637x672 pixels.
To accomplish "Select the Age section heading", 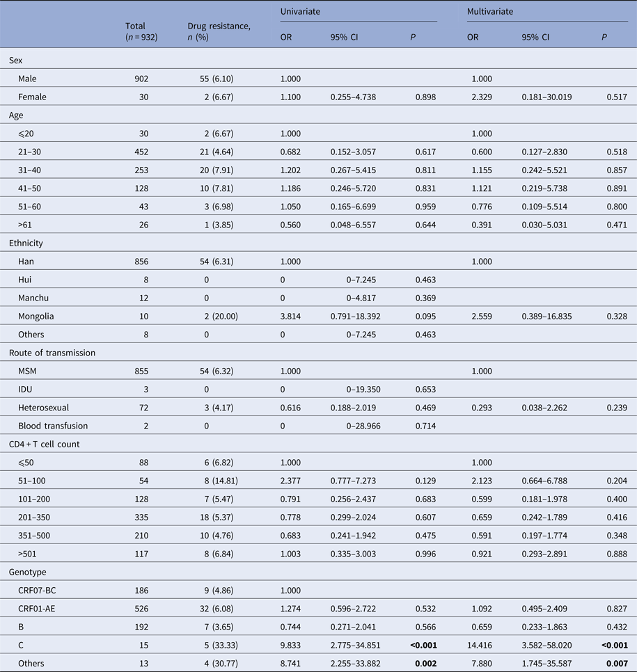I will point(16,115).
